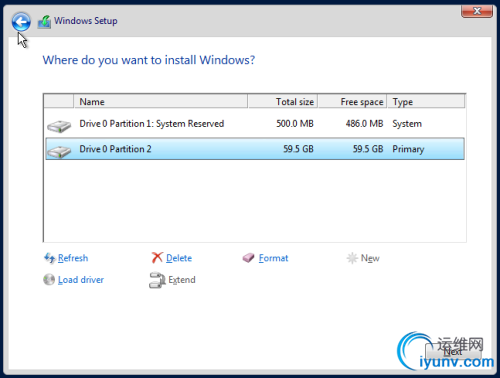The height and width of the screenshot is (378, 500).
Task: Sort by the Free space column header
Action: 352,101
